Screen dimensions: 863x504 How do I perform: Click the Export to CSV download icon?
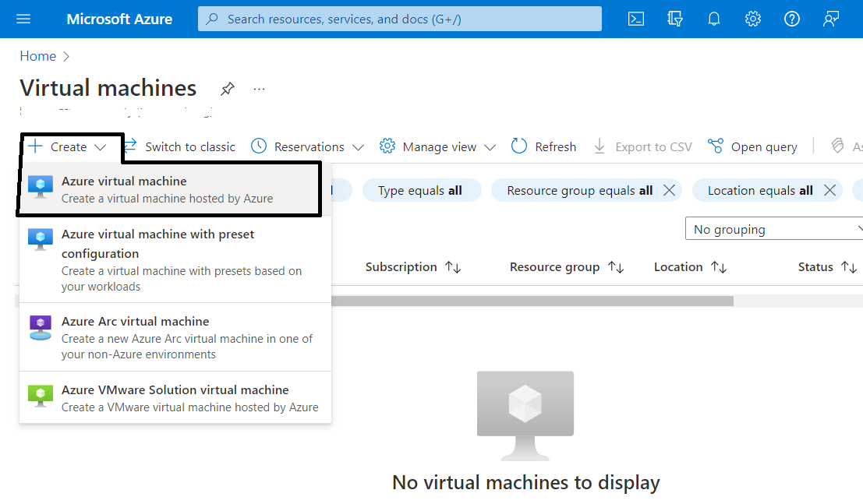point(600,146)
